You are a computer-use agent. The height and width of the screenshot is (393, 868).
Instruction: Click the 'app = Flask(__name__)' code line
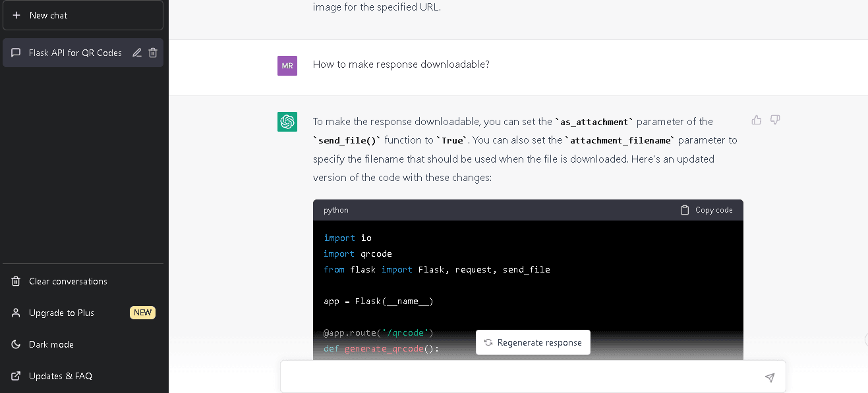point(378,301)
